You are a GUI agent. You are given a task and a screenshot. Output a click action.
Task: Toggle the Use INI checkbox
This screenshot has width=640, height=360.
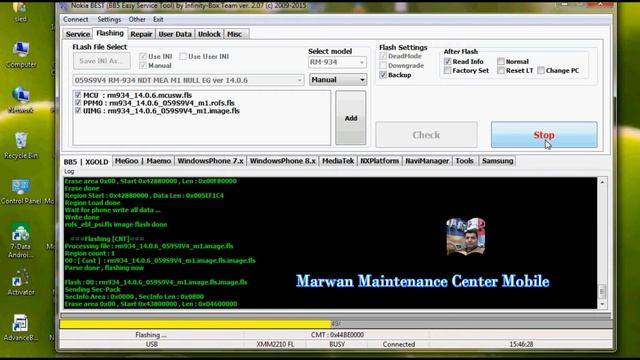pos(143,56)
